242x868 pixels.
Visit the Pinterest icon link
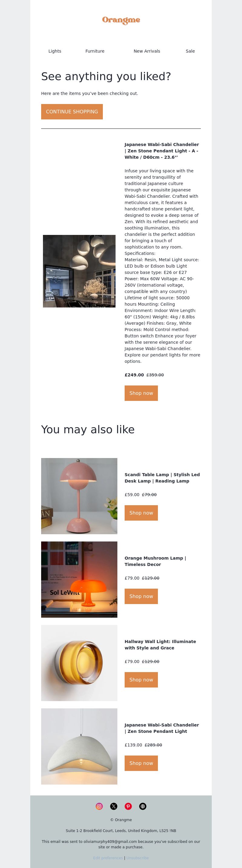click(x=128, y=806)
